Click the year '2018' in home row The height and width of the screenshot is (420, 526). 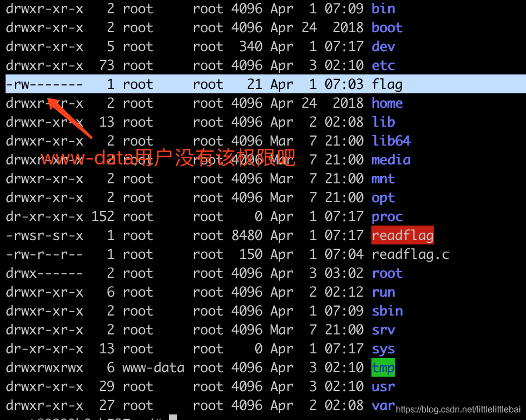348,103
